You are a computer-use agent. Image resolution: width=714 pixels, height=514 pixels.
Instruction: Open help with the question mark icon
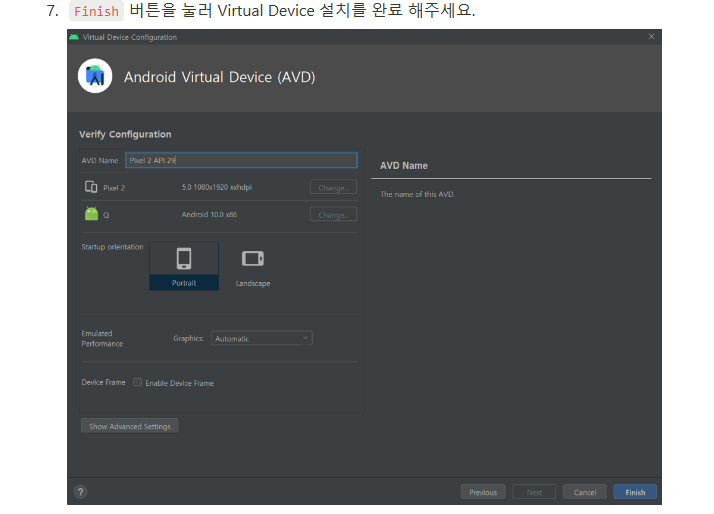click(x=80, y=492)
